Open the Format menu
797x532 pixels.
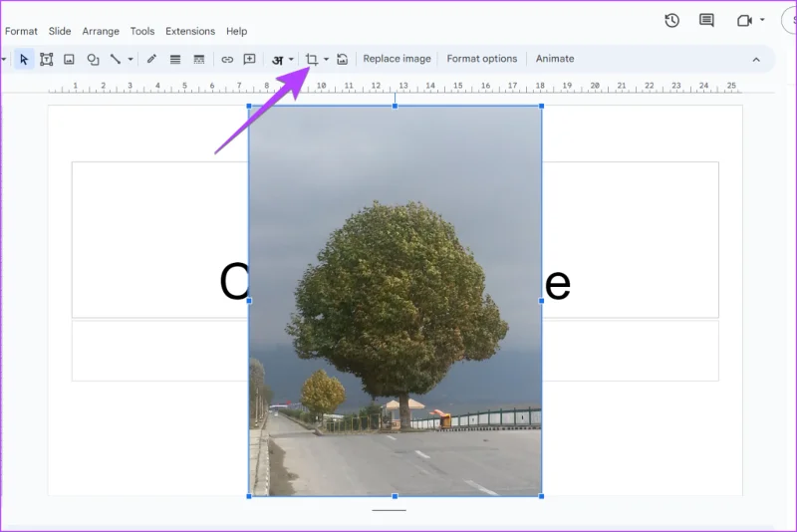pyautogui.click(x=21, y=31)
